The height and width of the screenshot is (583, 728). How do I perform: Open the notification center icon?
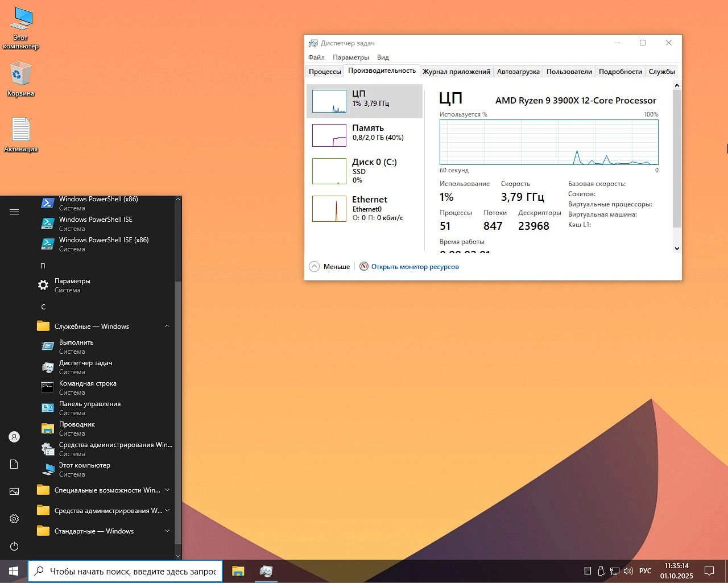pos(709,571)
